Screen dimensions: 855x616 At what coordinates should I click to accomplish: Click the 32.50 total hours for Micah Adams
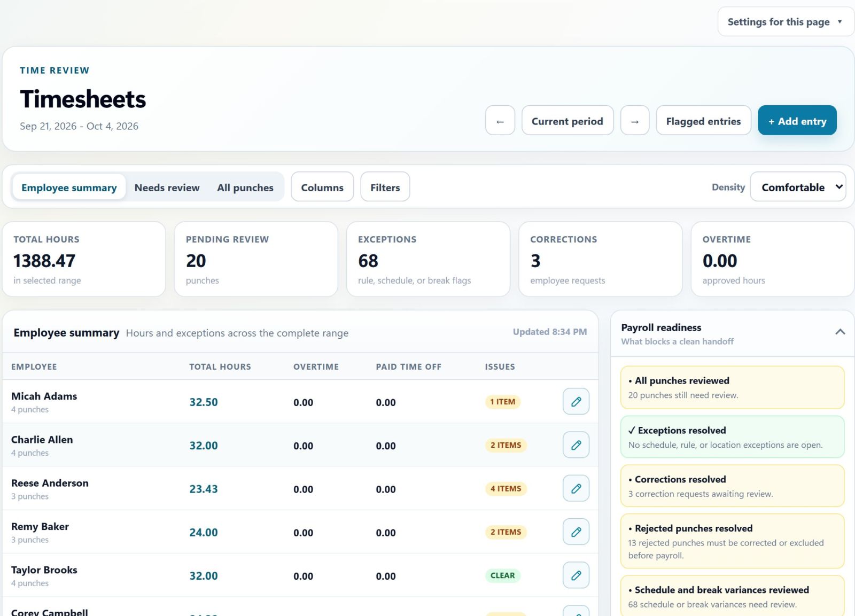click(204, 402)
